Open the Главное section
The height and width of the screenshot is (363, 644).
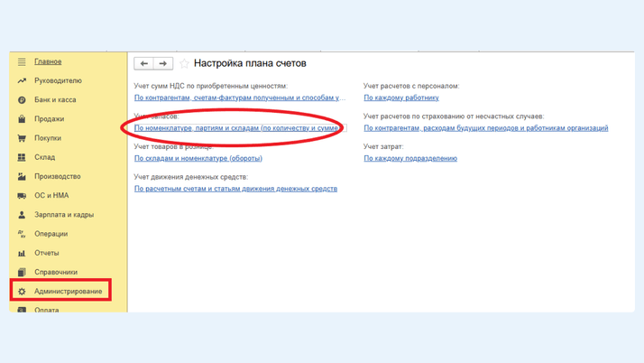[48, 61]
